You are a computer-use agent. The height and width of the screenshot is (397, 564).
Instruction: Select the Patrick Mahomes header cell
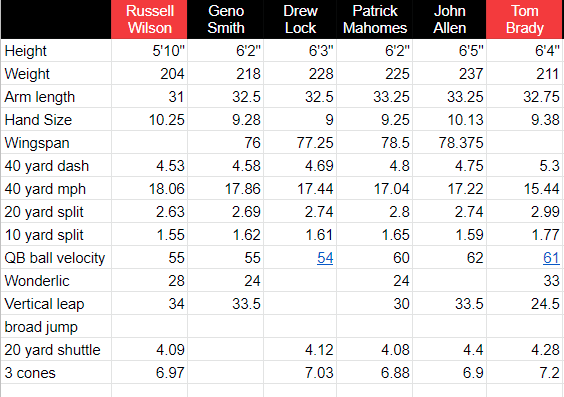(374, 19)
